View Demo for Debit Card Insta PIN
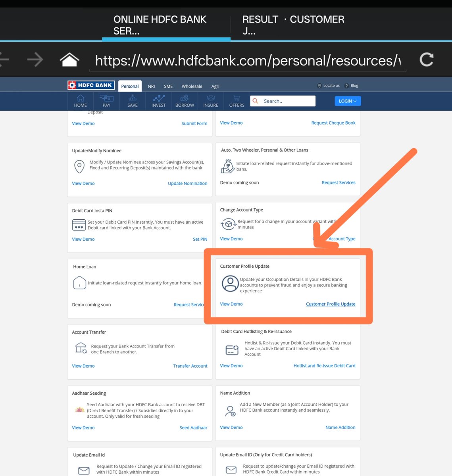The height and width of the screenshot is (476, 452). [83, 240]
